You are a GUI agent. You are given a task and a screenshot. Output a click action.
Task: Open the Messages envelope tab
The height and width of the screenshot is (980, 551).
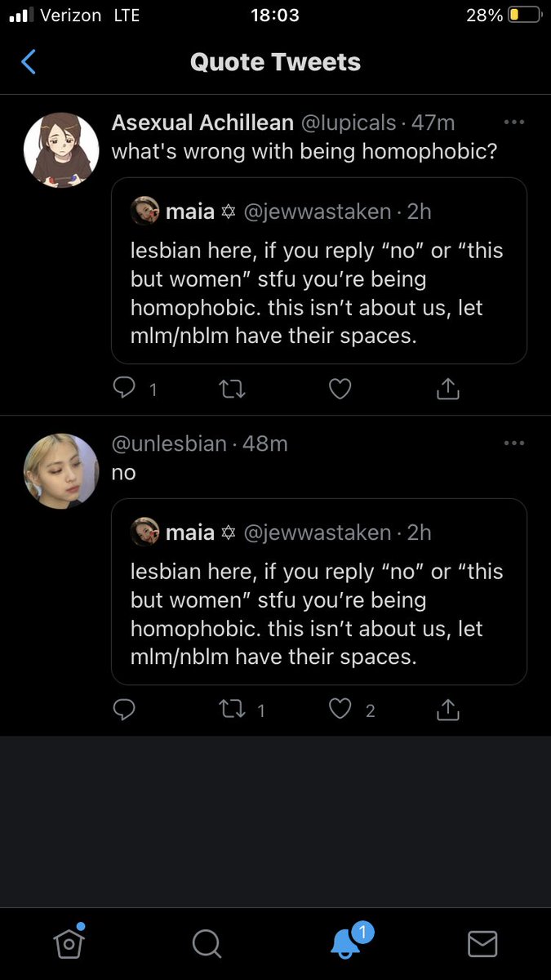click(x=482, y=944)
